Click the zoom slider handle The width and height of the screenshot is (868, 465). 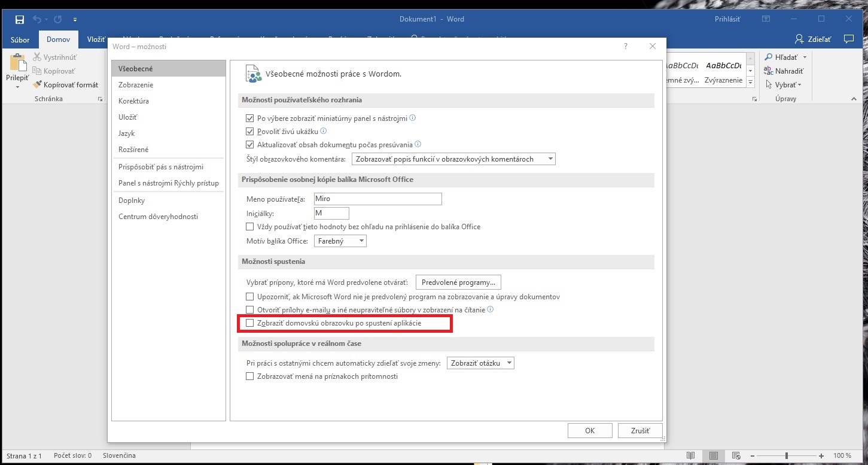(x=787, y=456)
